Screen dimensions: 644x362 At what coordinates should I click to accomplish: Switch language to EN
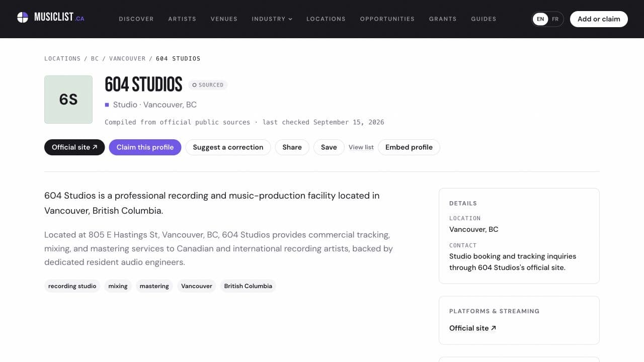click(540, 19)
